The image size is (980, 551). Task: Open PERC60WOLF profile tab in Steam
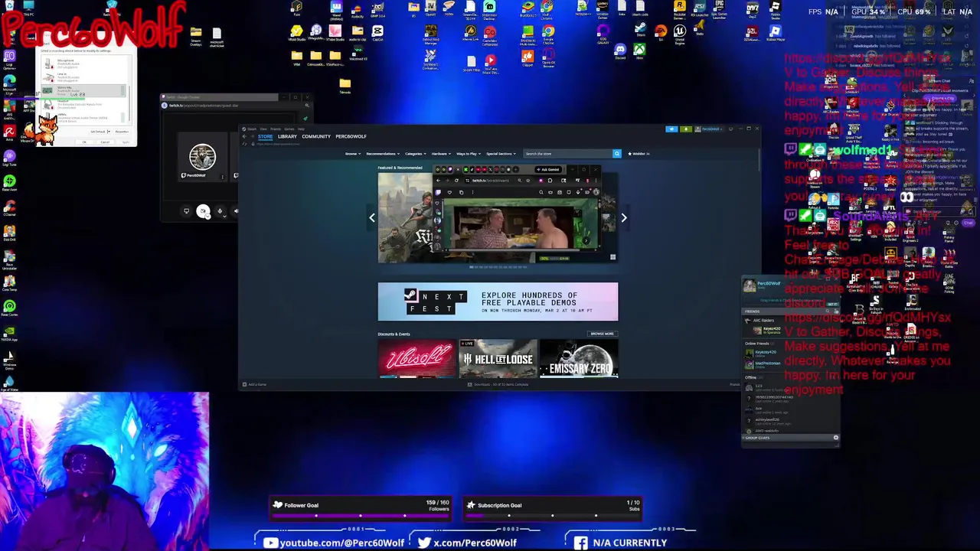point(351,136)
